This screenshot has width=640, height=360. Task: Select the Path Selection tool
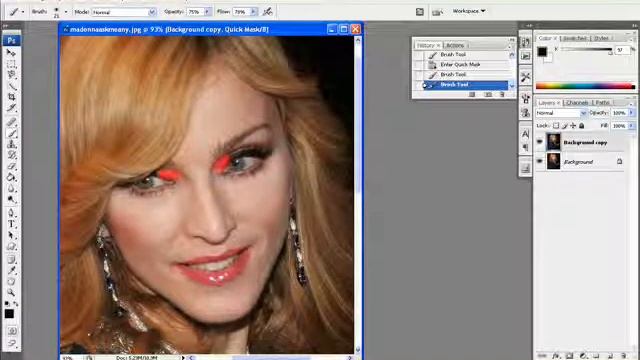[11, 236]
